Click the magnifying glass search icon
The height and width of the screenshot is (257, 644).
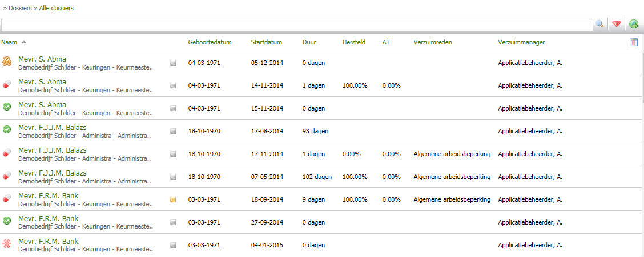(599, 24)
